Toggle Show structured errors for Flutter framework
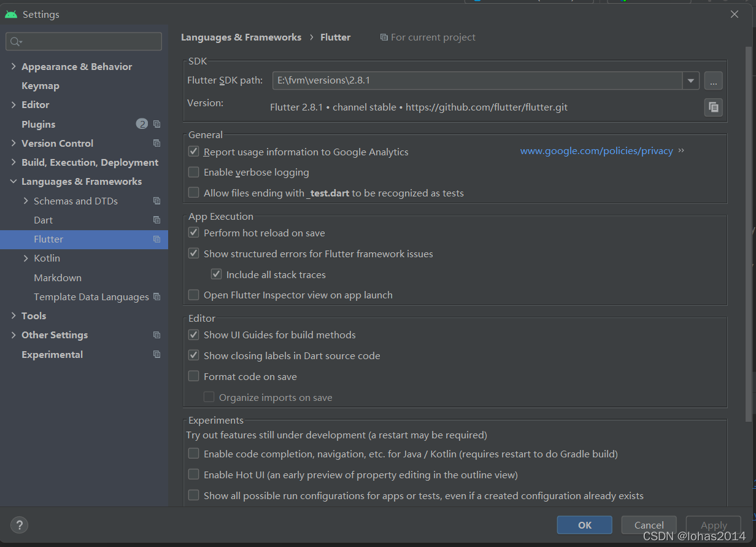Viewport: 756px width, 547px height. click(193, 254)
